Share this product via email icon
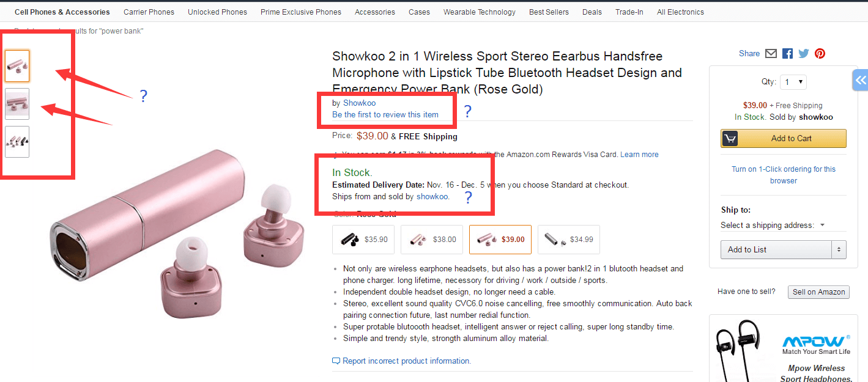868x382 pixels. [x=771, y=54]
